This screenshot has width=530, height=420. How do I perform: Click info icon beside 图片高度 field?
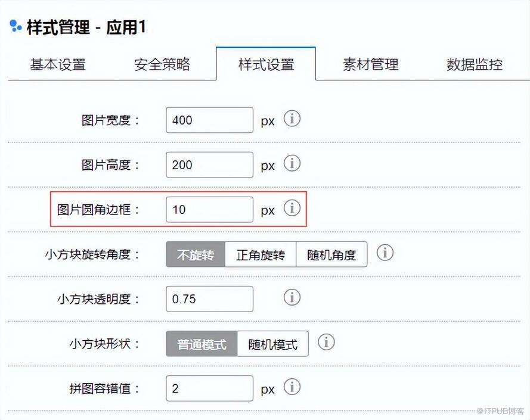292,163
